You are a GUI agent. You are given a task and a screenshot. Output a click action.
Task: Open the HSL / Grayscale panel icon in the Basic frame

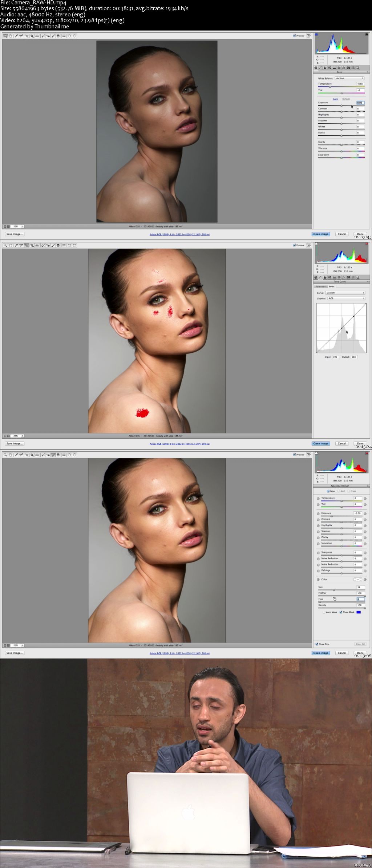tap(329, 68)
